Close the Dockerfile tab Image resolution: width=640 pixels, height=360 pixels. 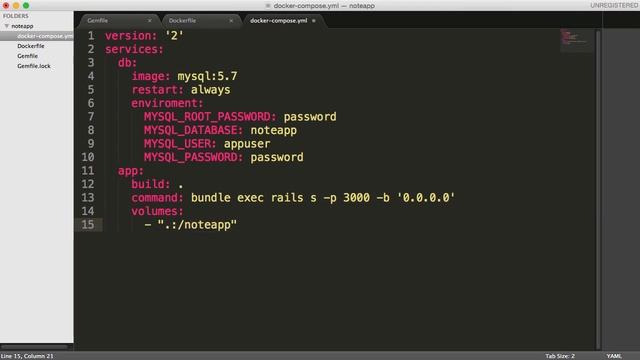[231, 20]
